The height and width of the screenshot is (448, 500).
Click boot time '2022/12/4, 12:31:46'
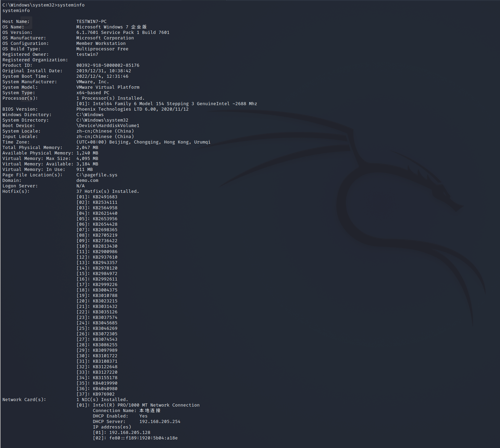tap(102, 76)
